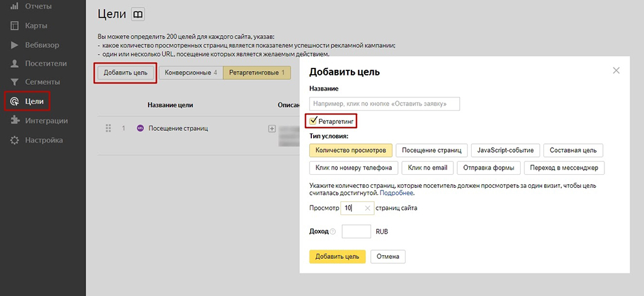644x296 pixels.
Task: Switch to the Ретаргетинговые tab
Action: tap(257, 73)
